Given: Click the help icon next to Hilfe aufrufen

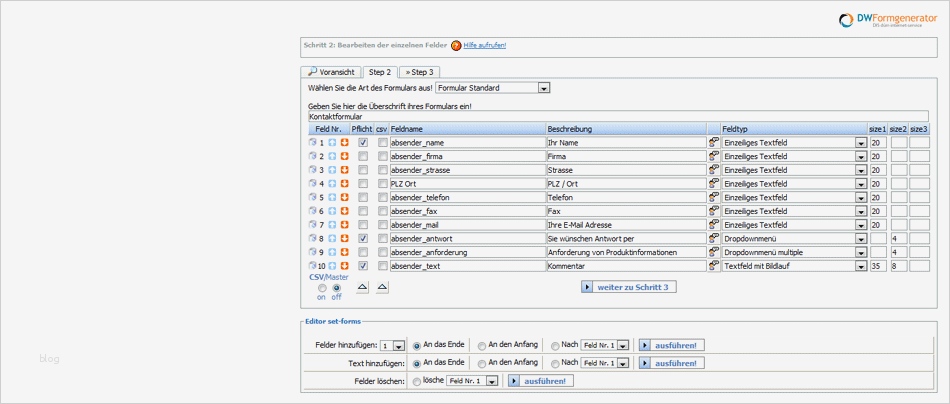Looking at the screenshot, I should pos(456,45).
